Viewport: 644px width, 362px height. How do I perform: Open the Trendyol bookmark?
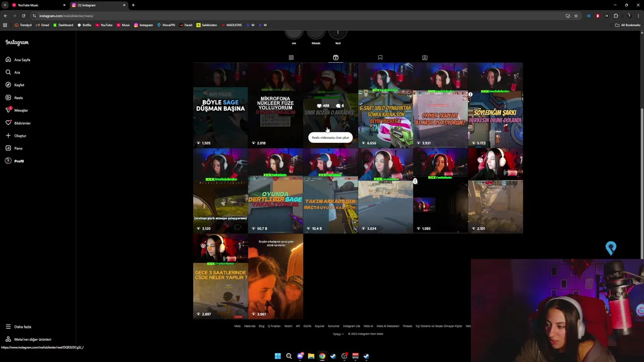(23, 25)
